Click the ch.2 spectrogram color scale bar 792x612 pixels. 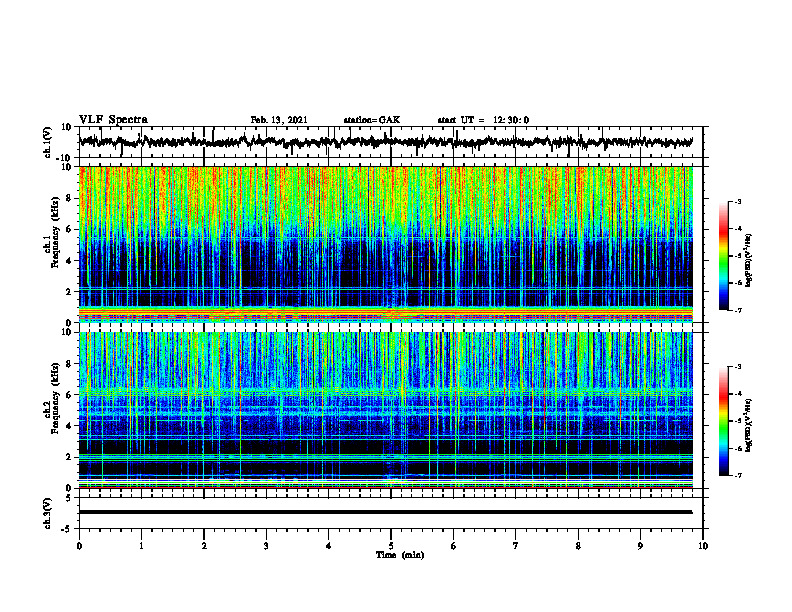(724, 421)
